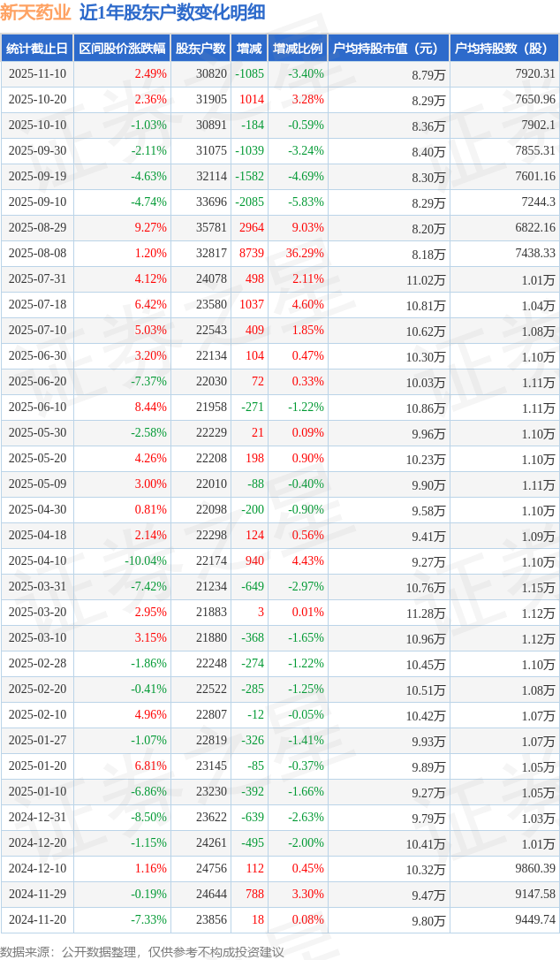Click the 36.29% change ratio cell

[x=305, y=254]
